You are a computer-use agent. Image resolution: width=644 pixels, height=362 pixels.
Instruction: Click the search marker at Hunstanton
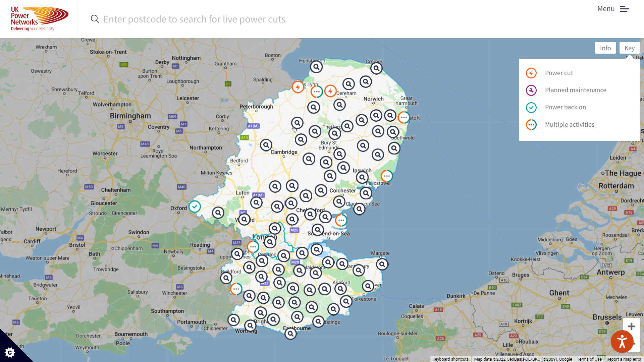[316, 67]
